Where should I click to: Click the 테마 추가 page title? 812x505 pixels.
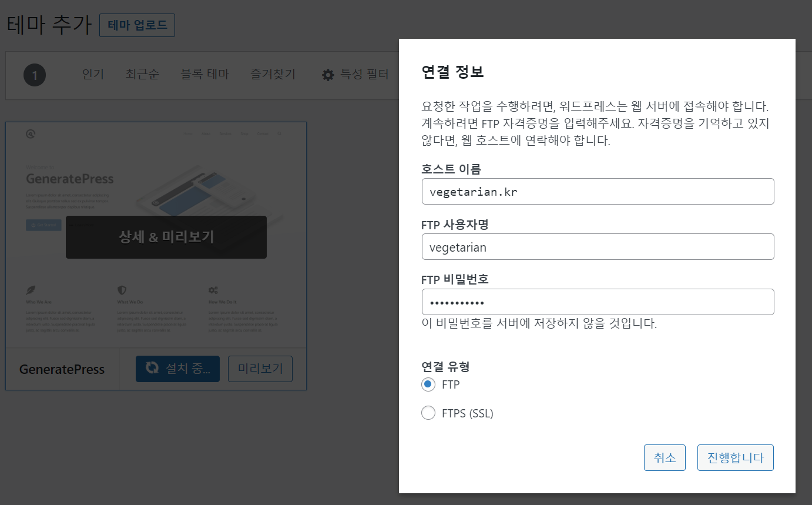[x=49, y=25]
